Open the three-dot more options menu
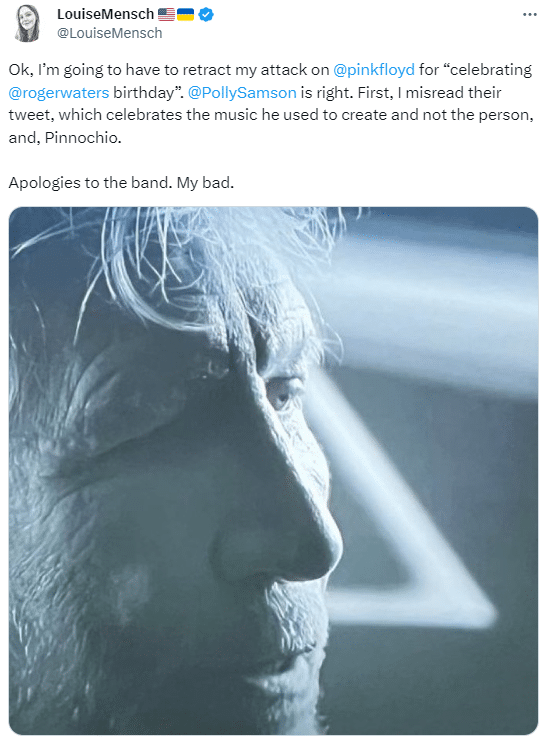Viewport: 546px width, 740px height. tap(529, 15)
